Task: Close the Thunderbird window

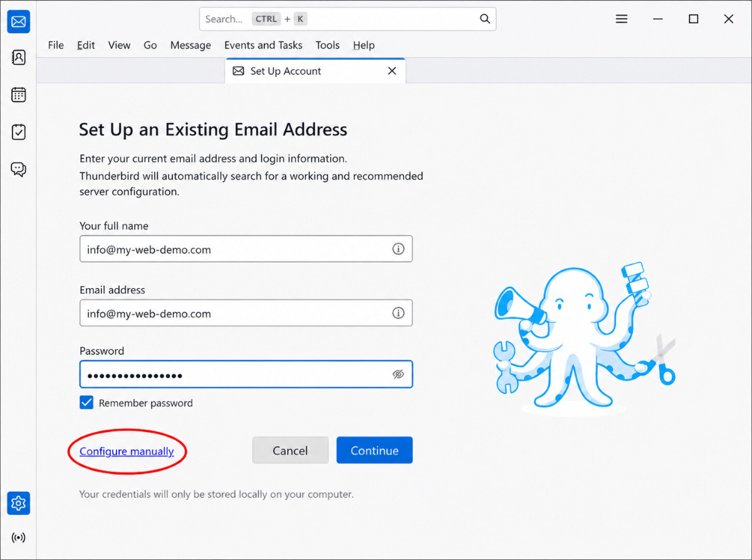Action: point(729,19)
